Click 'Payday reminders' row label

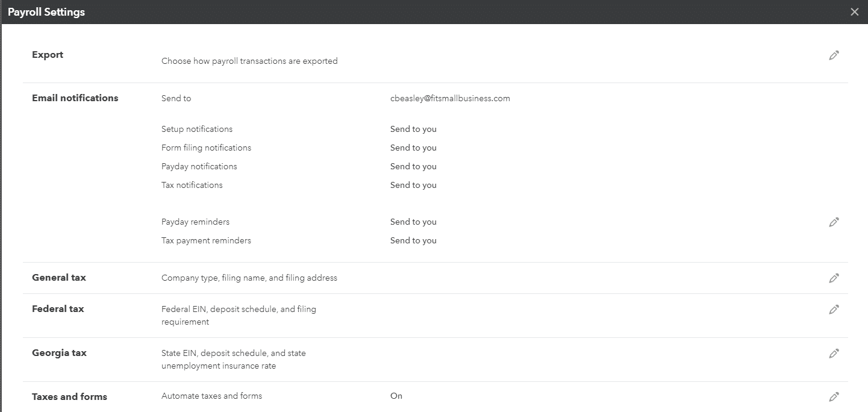pos(195,222)
